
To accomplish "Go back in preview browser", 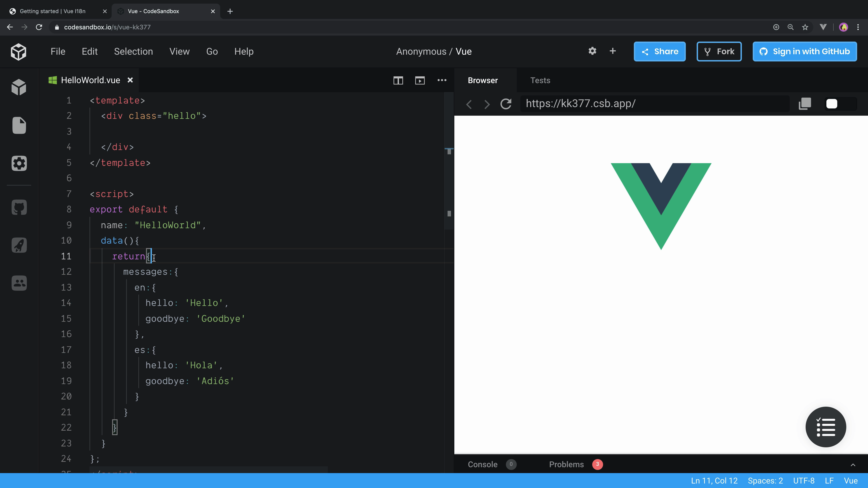I will (469, 104).
